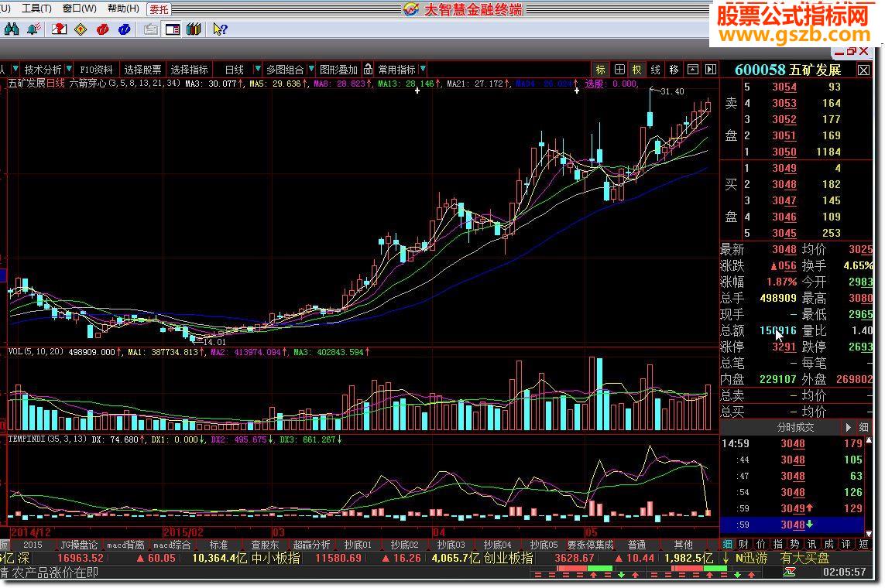
Task: Click the cursor-question help icon
Action: [x=220, y=29]
